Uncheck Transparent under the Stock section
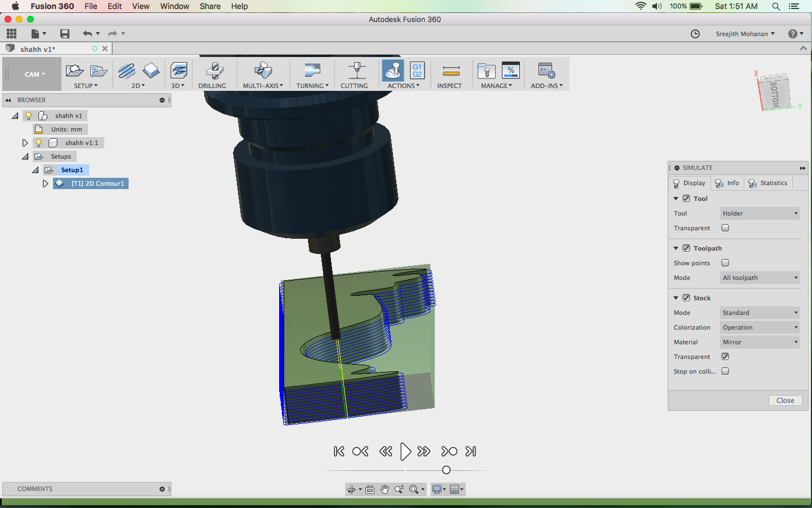 coord(725,357)
